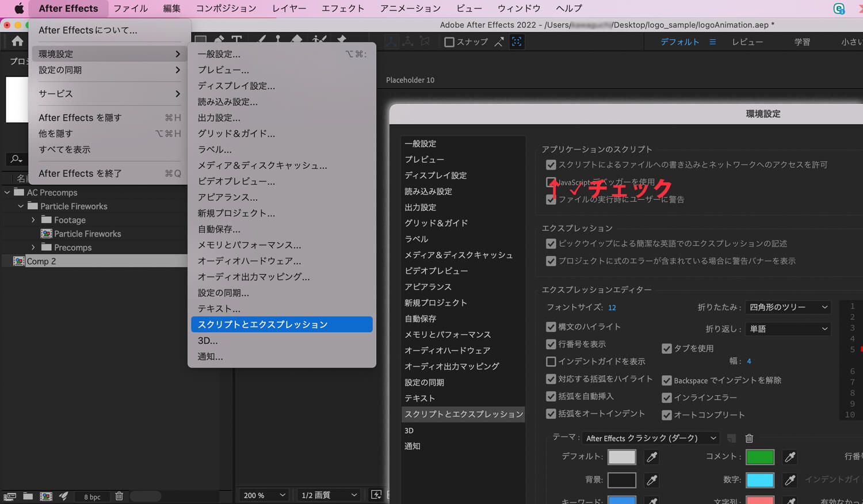Select 自動保存 in preferences sidebar

421,319
